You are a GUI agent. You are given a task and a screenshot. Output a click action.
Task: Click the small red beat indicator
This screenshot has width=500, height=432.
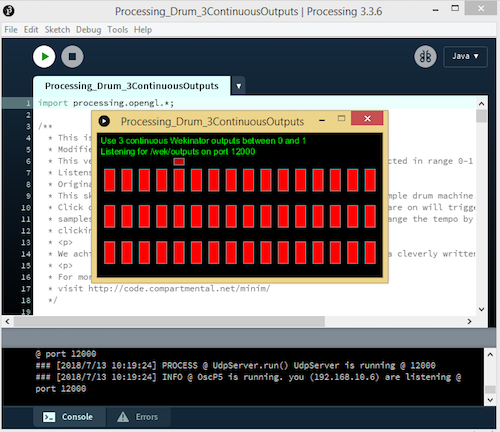click(179, 161)
